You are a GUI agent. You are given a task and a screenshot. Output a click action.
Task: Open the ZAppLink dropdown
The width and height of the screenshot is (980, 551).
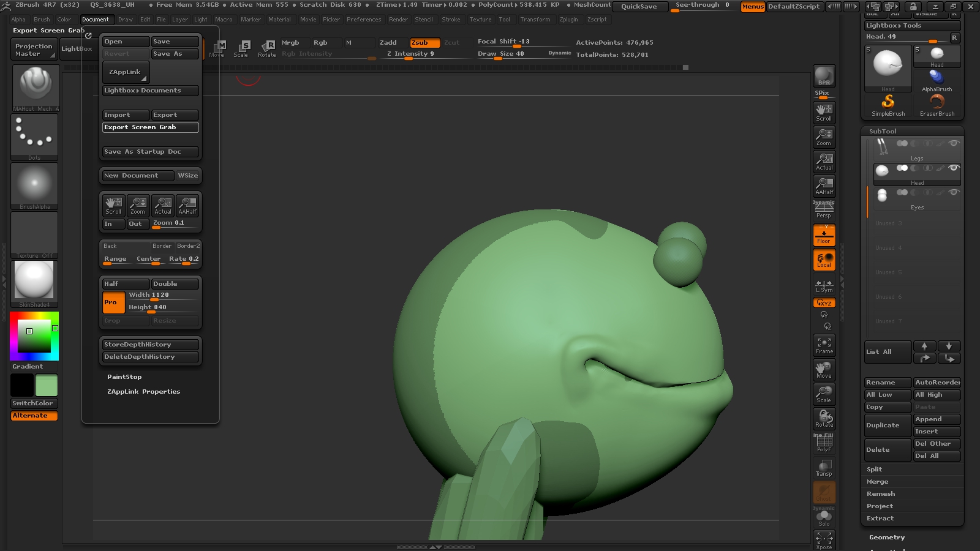click(125, 72)
